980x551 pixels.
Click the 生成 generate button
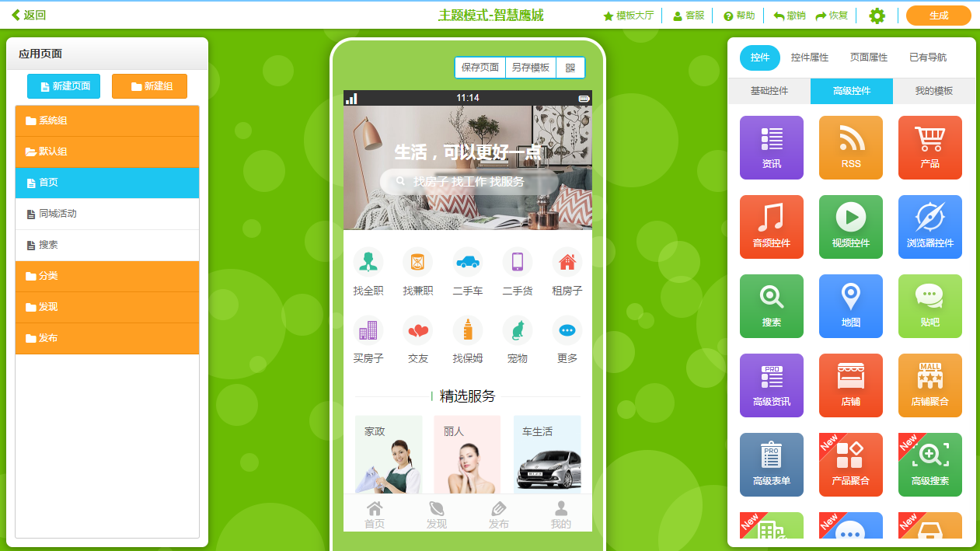[938, 15]
